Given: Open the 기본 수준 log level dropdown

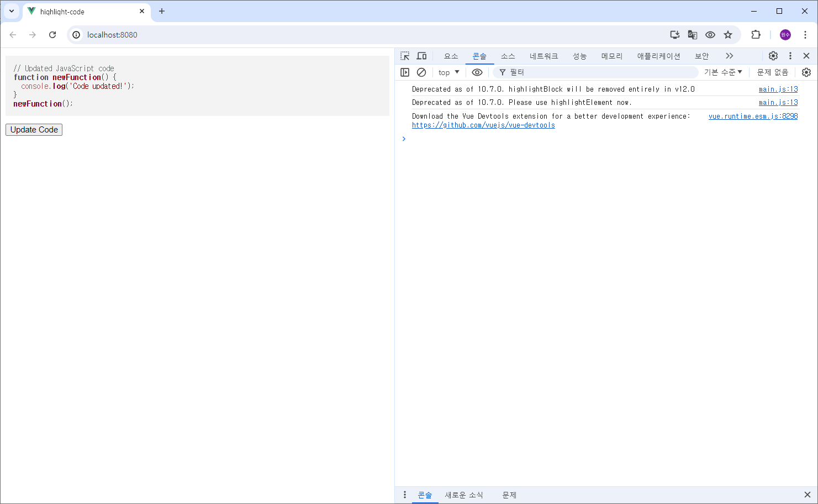Looking at the screenshot, I should tap(722, 72).
